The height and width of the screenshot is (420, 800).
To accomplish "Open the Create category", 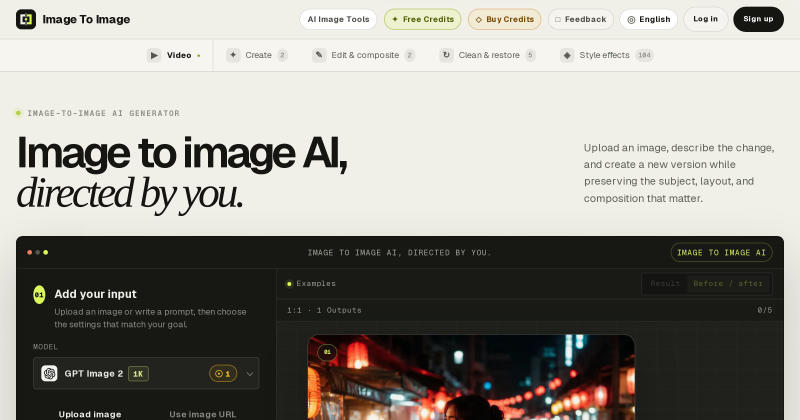I will (257, 55).
